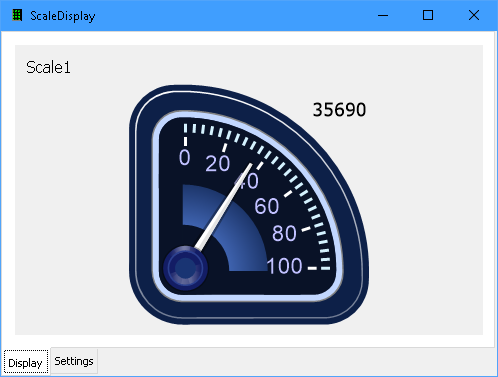Click the 40 label on gauge
Viewport: 498px width, 377px height.
click(247, 181)
